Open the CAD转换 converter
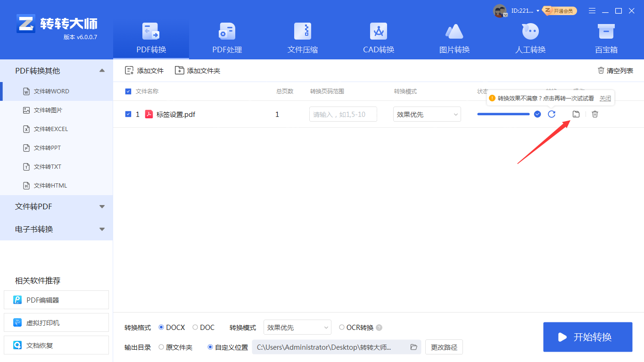644x362 pixels. (378, 38)
